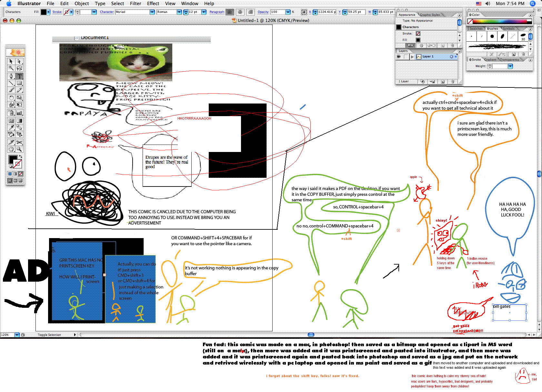Open the Myriad font family dropdown
Image resolution: width=542 pixels, height=392 pixels.
(152, 12)
